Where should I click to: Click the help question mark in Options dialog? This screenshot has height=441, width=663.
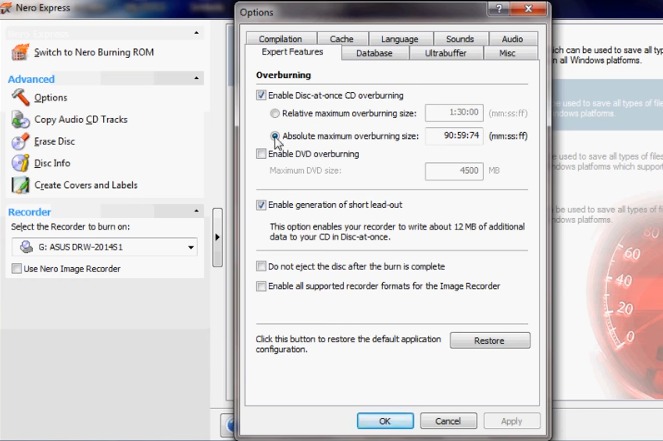(499, 8)
